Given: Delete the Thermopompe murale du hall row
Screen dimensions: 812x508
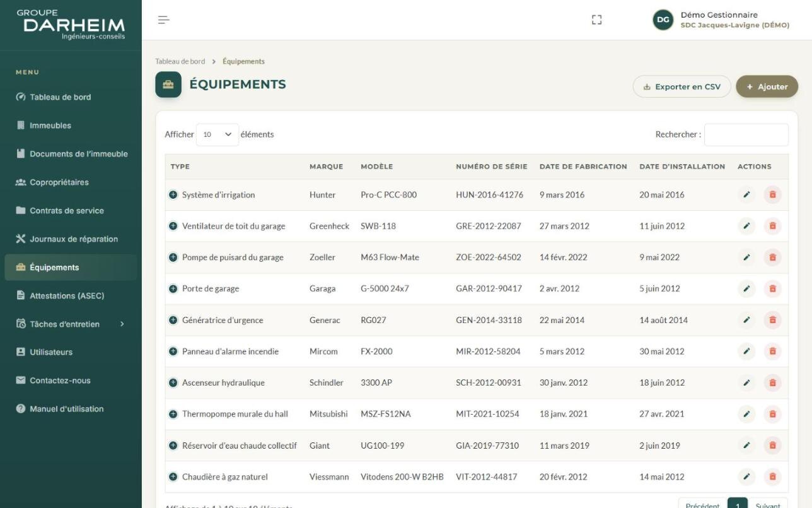Looking at the screenshot, I should [772, 415].
